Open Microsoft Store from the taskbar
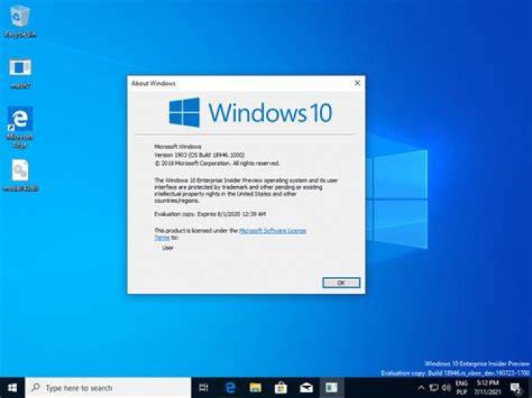Screen dimensions: 532x398 [x=281, y=388]
